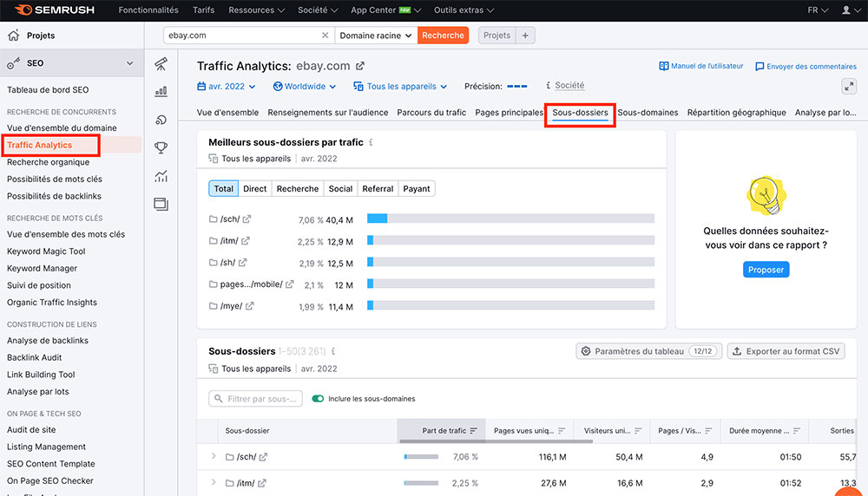Open the Ressources dropdown menu

pyautogui.click(x=256, y=10)
